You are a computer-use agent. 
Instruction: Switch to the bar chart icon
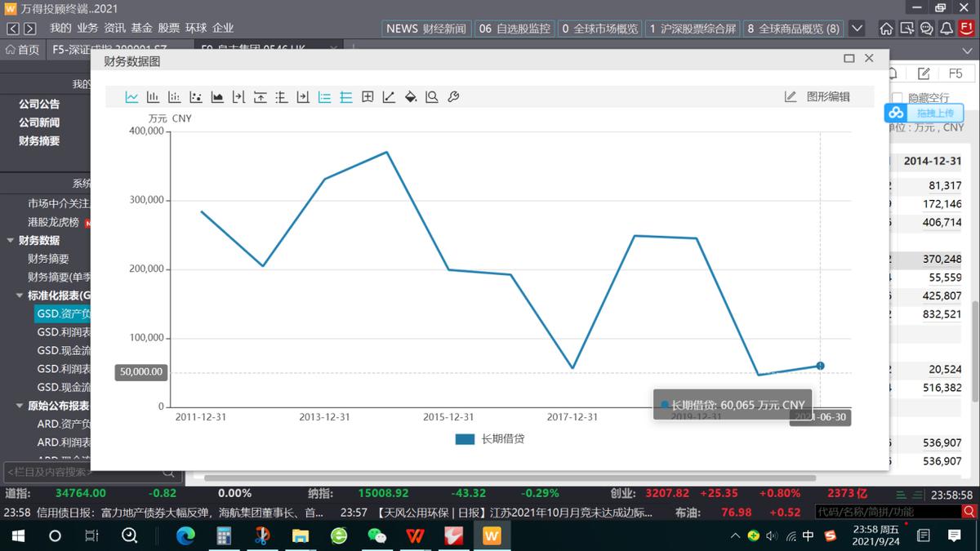pyautogui.click(x=153, y=97)
